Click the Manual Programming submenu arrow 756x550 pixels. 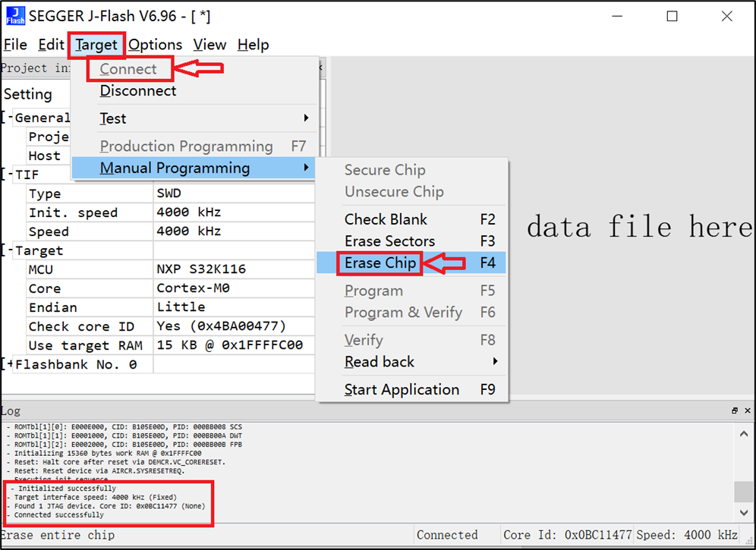pos(306,168)
